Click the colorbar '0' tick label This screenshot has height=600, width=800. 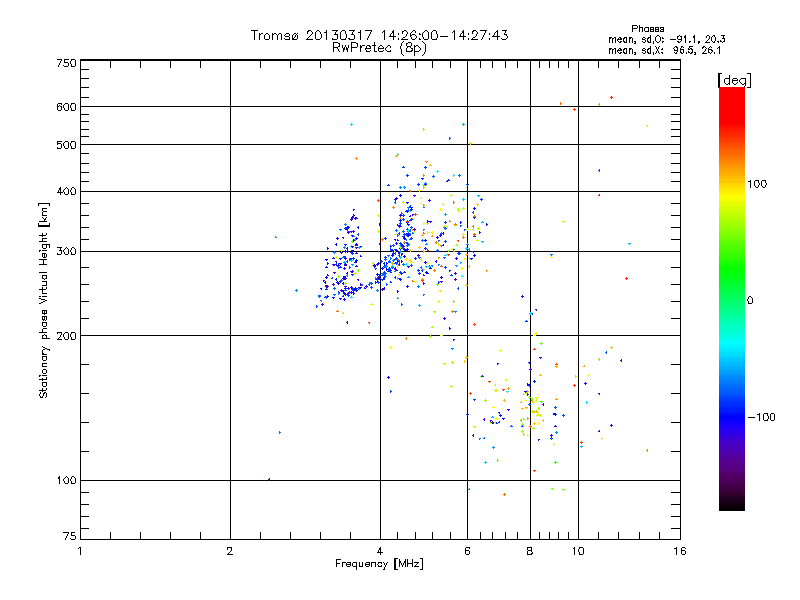coord(750,301)
